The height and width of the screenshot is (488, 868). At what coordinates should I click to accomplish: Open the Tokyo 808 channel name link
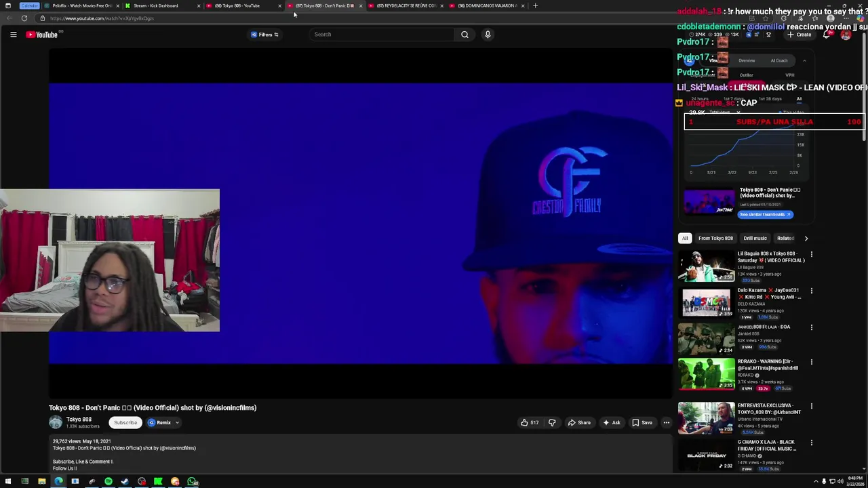[79, 420]
